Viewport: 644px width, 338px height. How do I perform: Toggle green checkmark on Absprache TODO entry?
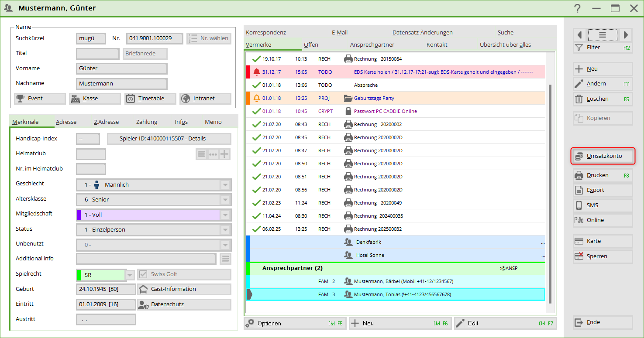point(256,85)
